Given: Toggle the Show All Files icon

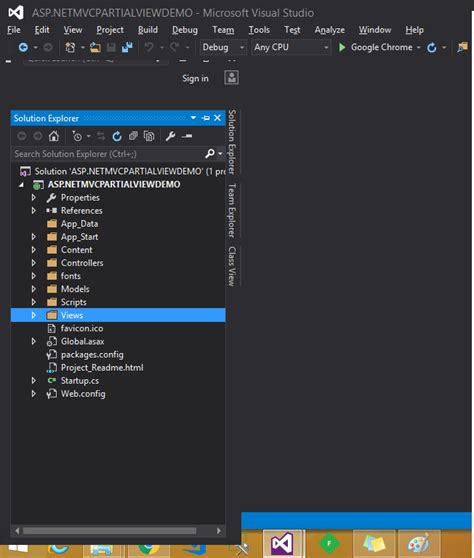Looking at the screenshot, I should coord(149,136).
